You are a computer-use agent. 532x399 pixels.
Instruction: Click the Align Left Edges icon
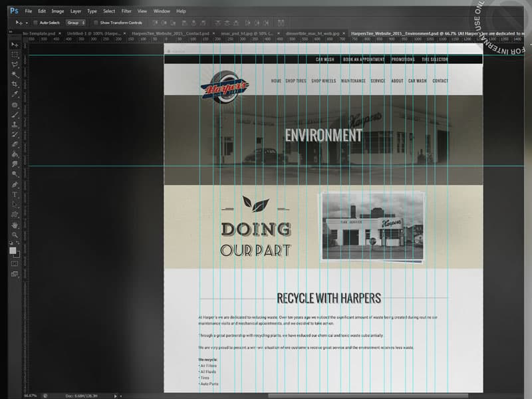(x=185, y=23)
